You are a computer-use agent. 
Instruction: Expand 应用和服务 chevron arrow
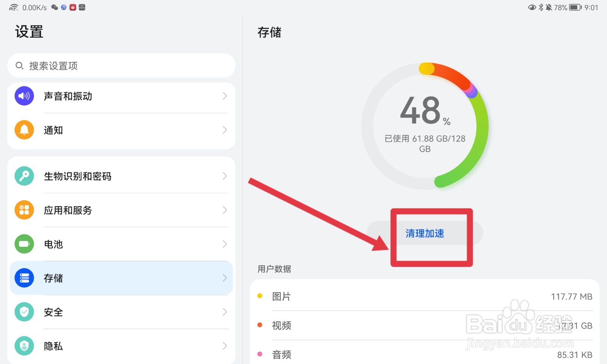tap(225, 210)
